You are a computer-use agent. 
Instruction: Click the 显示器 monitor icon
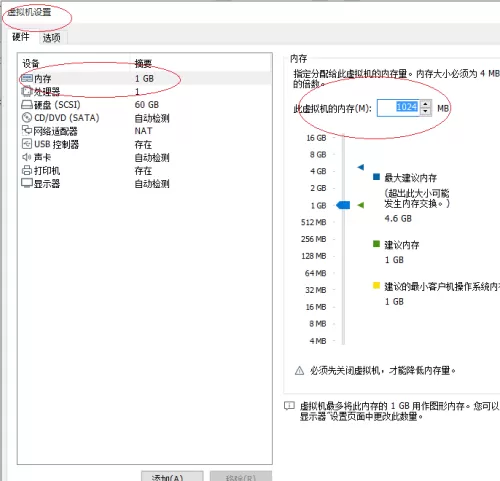(x=27, y=183)
